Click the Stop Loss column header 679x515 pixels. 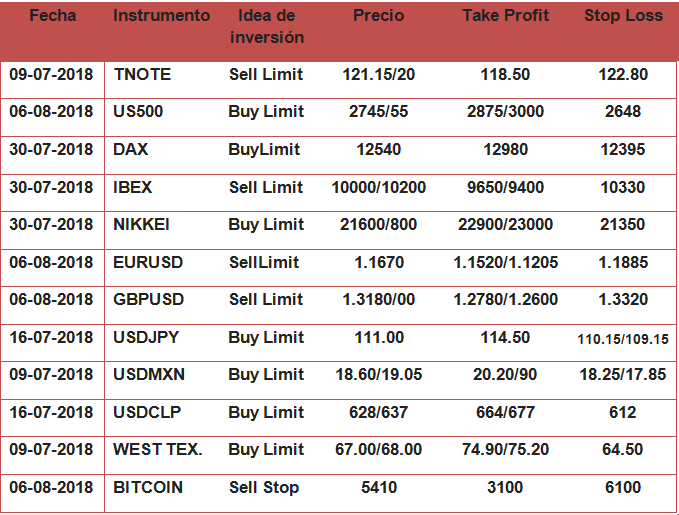(623, 17)
